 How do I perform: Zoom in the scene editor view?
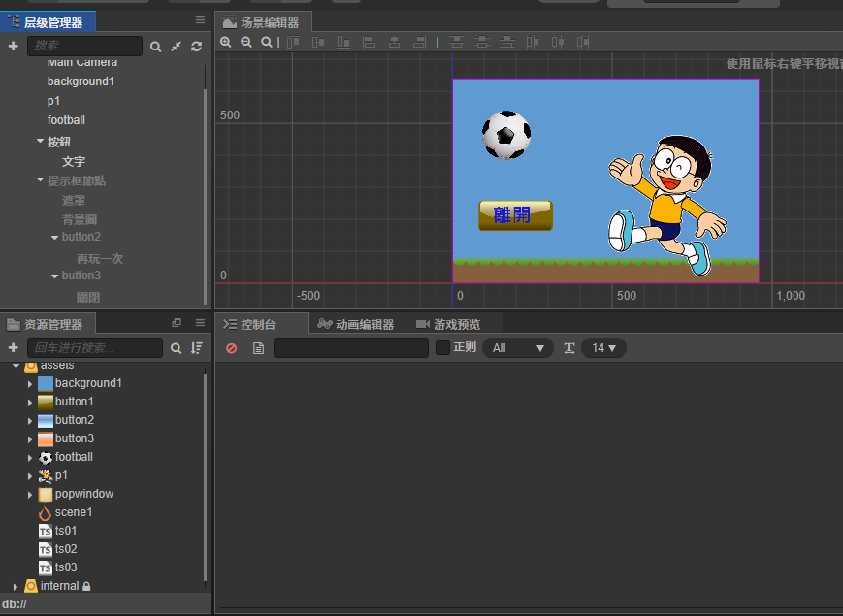(226, 42)
